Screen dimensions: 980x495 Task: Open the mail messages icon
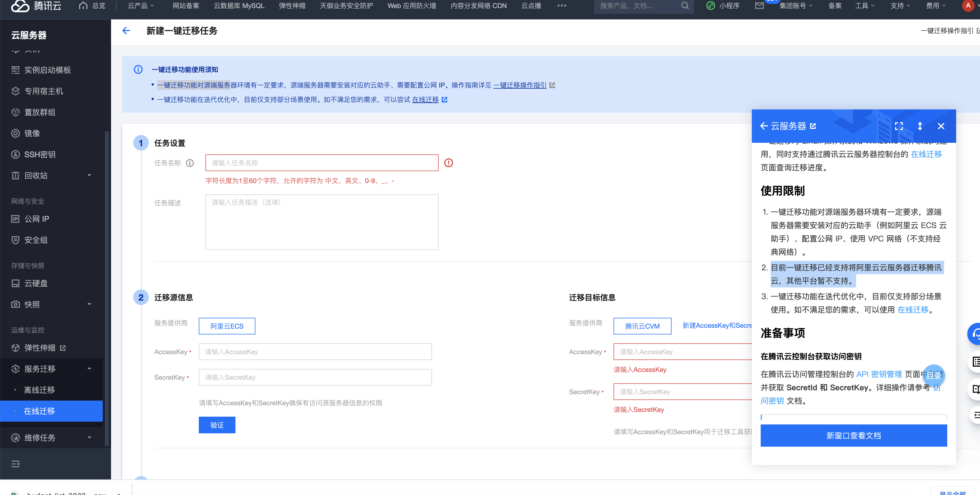pos(759,6)
